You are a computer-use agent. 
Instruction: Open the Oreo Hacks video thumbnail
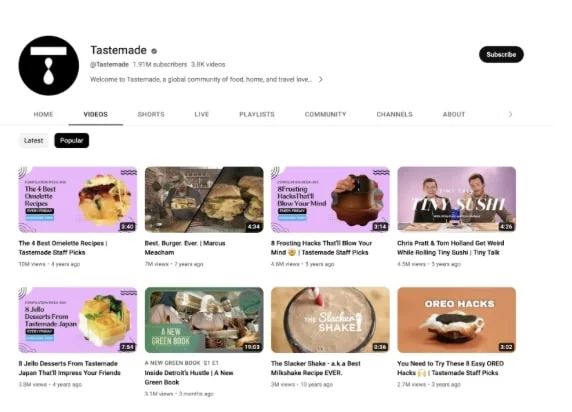(x=456, y=320)
